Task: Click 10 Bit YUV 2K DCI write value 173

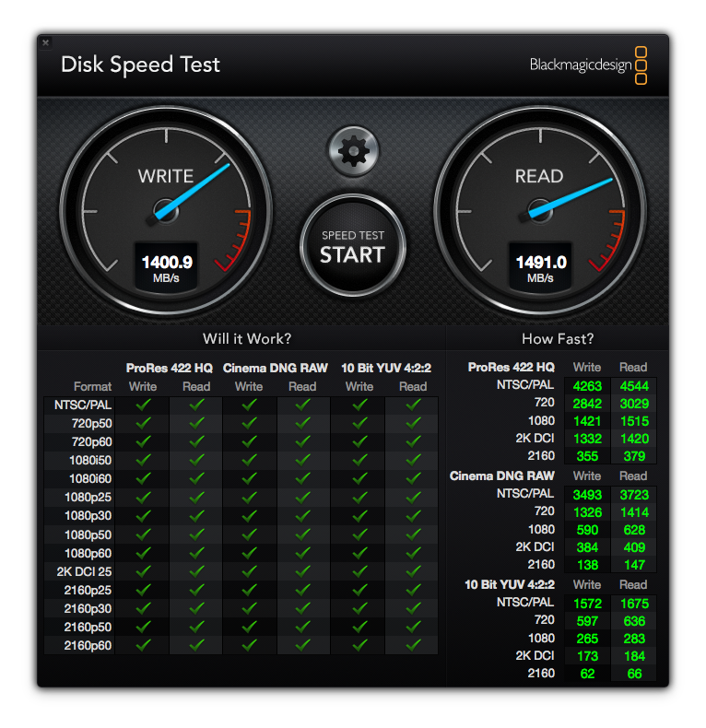Action: (x=587, y=656)
